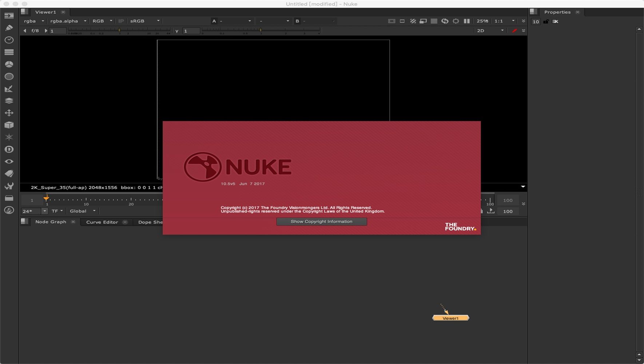Open the rgba.alpha channel dropdown
Image resolution: width=644 pixels, height=364 pixels.
tap(68, 21)
